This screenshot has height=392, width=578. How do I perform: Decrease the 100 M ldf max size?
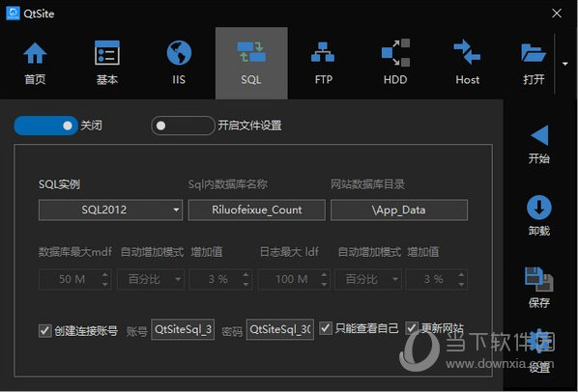[324, 284]
